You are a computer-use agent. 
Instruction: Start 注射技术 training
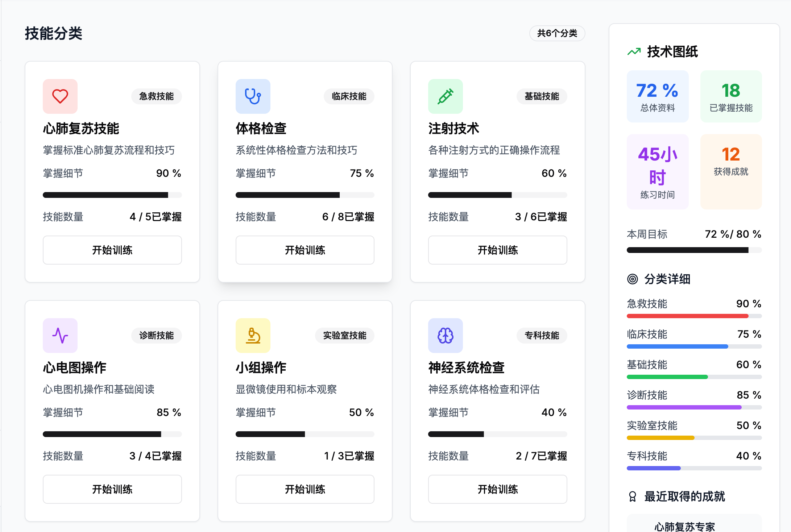coord(497,250)
